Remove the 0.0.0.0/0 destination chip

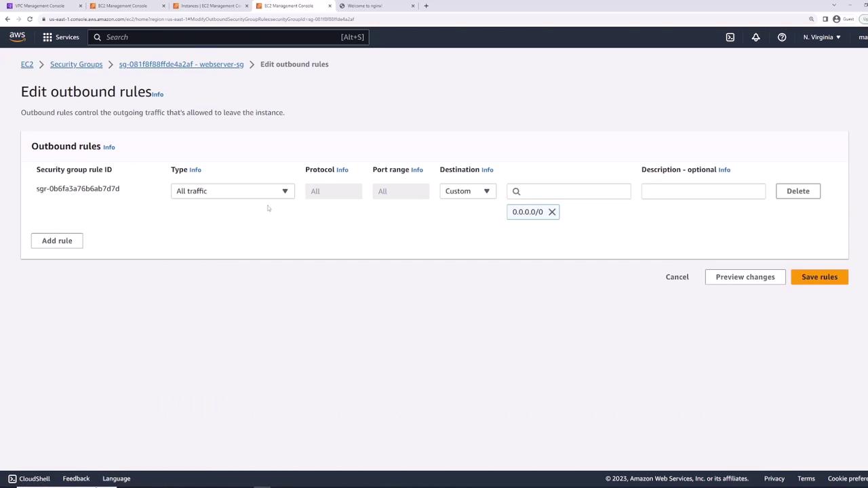click(x=552, y=212)
